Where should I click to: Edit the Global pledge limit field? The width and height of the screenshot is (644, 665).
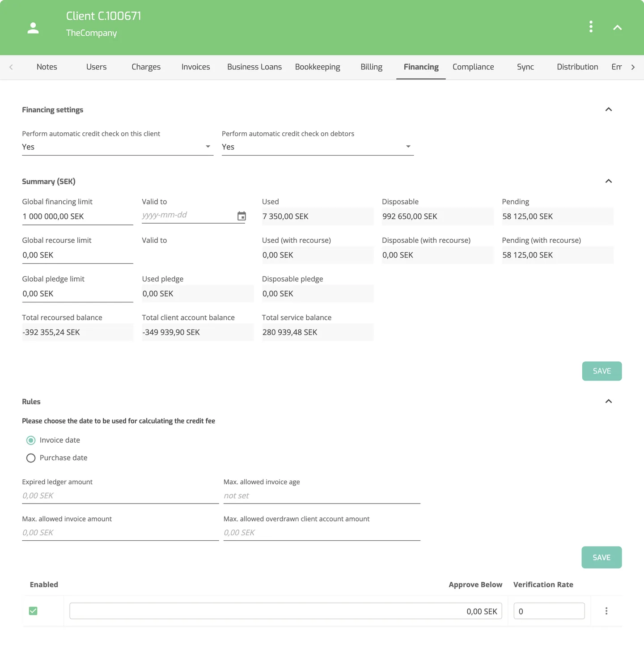77,294
